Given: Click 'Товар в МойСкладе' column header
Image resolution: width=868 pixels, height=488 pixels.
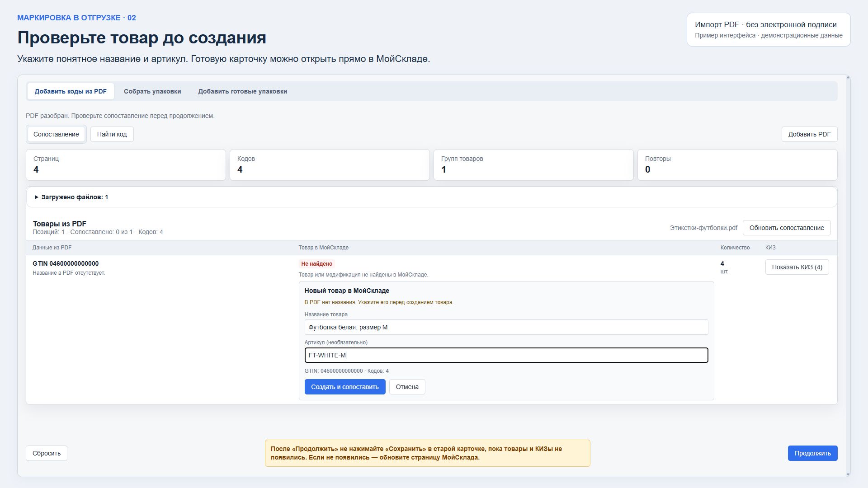Looking at the screenshot, I should point(324,248).
